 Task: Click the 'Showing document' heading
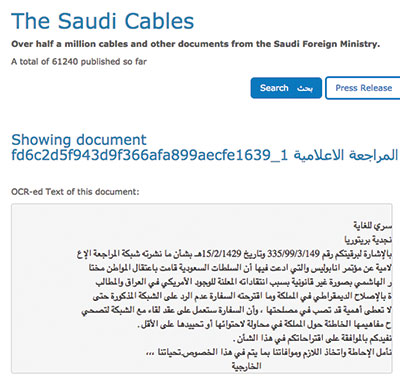tap(79, 139)
